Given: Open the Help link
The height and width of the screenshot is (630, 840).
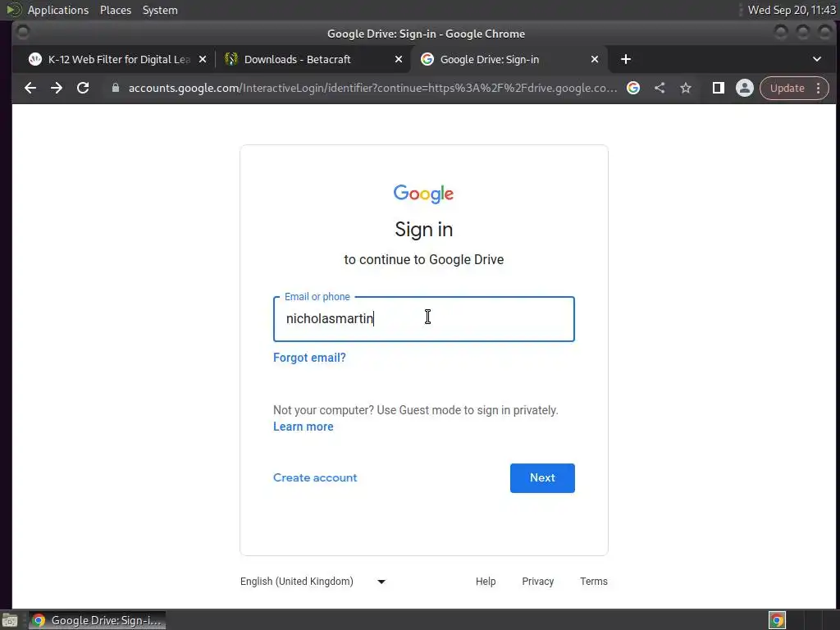Looking at the screenshot, I should [486, 582].
